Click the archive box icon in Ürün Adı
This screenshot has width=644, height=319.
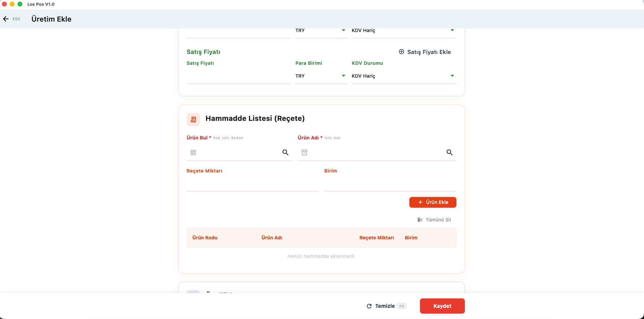click(x=304, y=153)
